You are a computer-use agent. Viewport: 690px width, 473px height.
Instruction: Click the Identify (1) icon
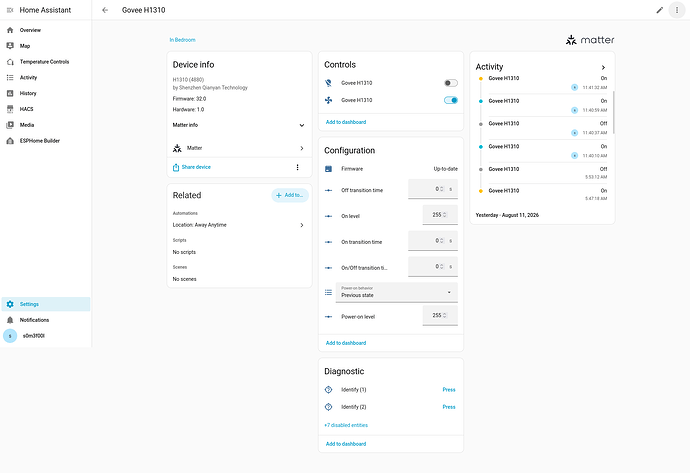[328, 389]
